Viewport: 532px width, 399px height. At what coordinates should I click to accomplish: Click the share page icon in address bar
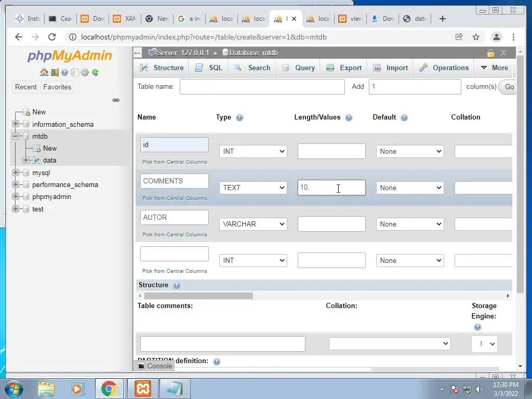(x=459, y=37)
